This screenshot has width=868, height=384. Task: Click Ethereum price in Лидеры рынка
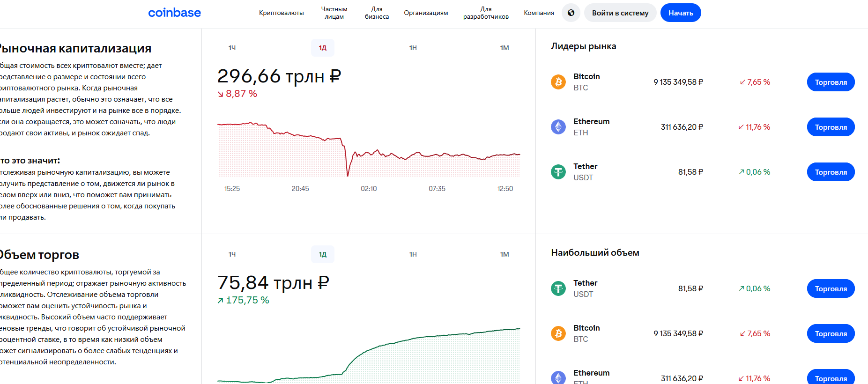pyautogui.click(x=682, y=127)
